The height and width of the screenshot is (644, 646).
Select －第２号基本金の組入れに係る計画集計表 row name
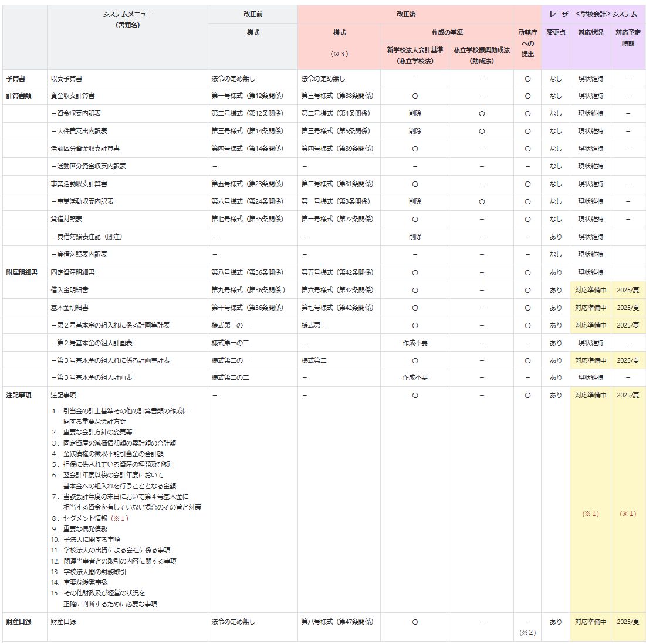(x=110, y=325)
